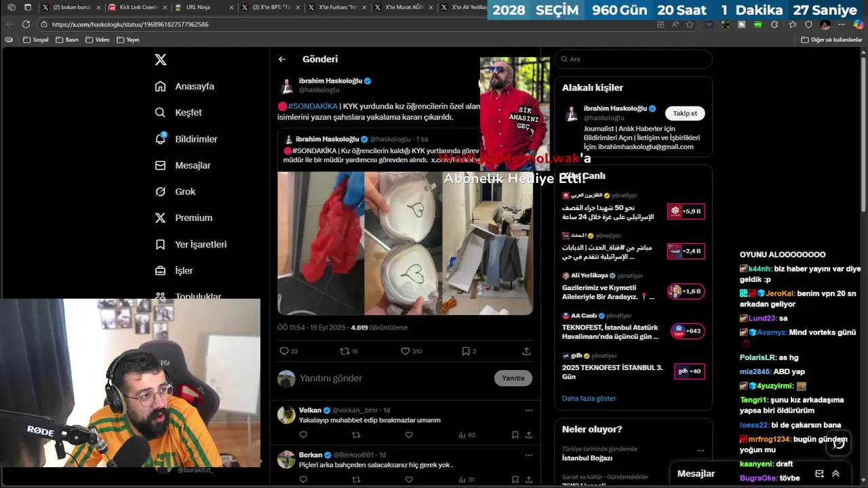This screenshot has width=868, height=488.
Task: Open Diğer sık kullanılanlar folder
Action: coord(831,40)
